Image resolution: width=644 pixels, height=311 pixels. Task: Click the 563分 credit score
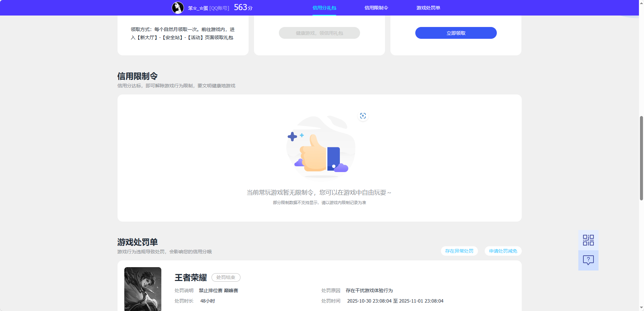[x=243, y=7]
